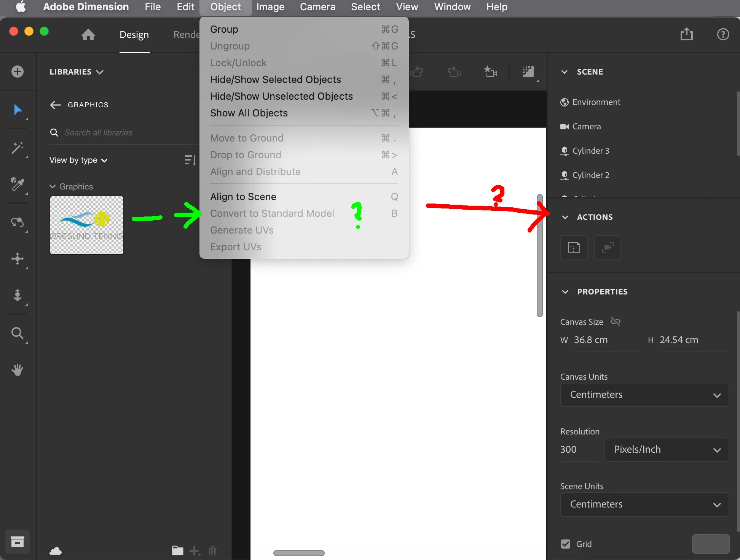The width and height of the screenshot is (740, 560).
Task: Choose the Pan move tool
Action: [17, 259]
